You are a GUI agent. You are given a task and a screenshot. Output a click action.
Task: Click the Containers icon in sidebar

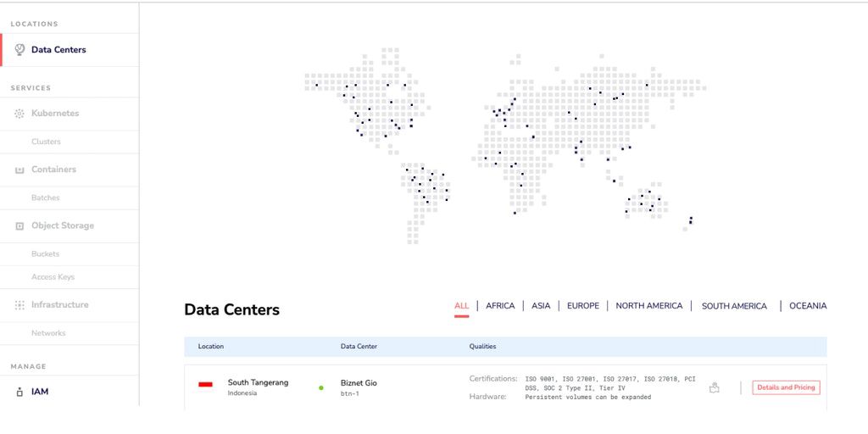pos(19,170)
